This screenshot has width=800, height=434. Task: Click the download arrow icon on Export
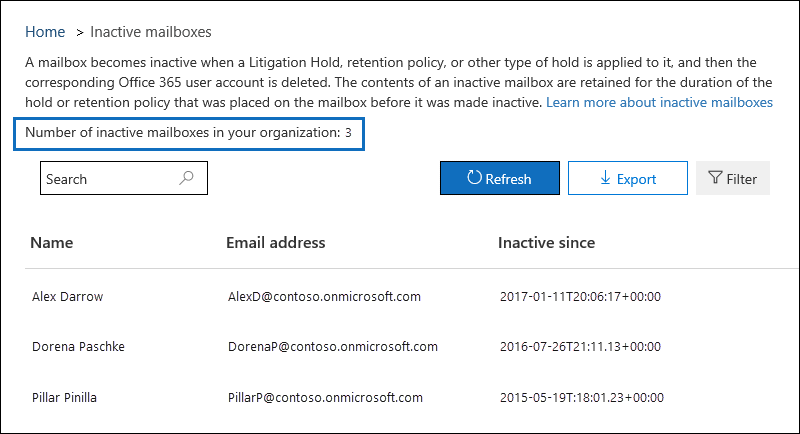(x=605, y=177)
